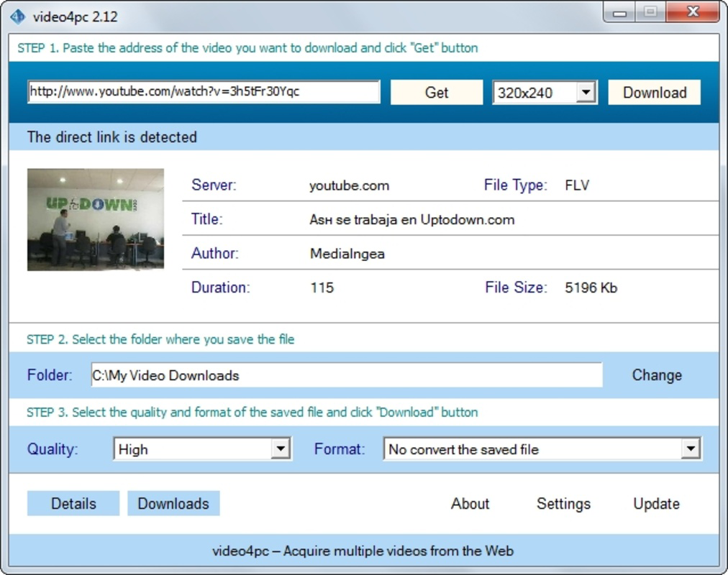Screen dimensions: 728x575
Task: Click the author name MediaIngea
Action: tap(347, 254)
